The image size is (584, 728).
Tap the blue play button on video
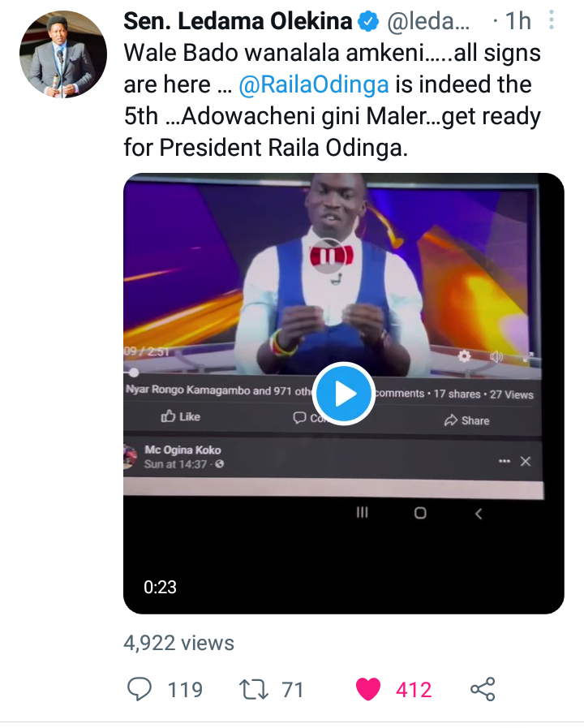pyautogui.click(x=344, y=394)
